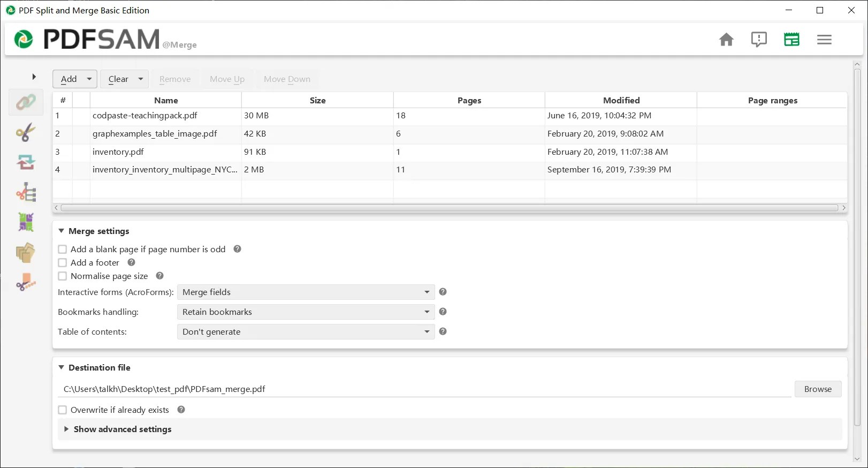Open the Split by bookmarks tool
The width and height of the screenshot is (868, 468).
(x=26, y=192)
